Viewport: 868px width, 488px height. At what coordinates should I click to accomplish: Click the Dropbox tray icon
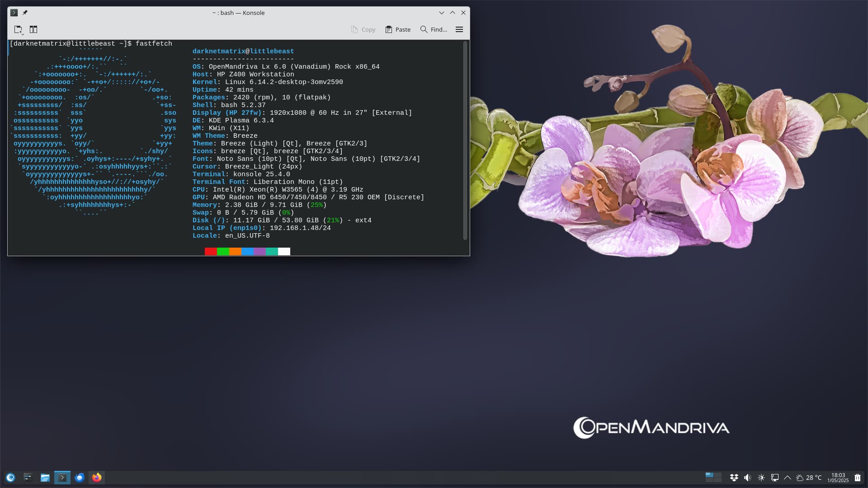[734, 478]
